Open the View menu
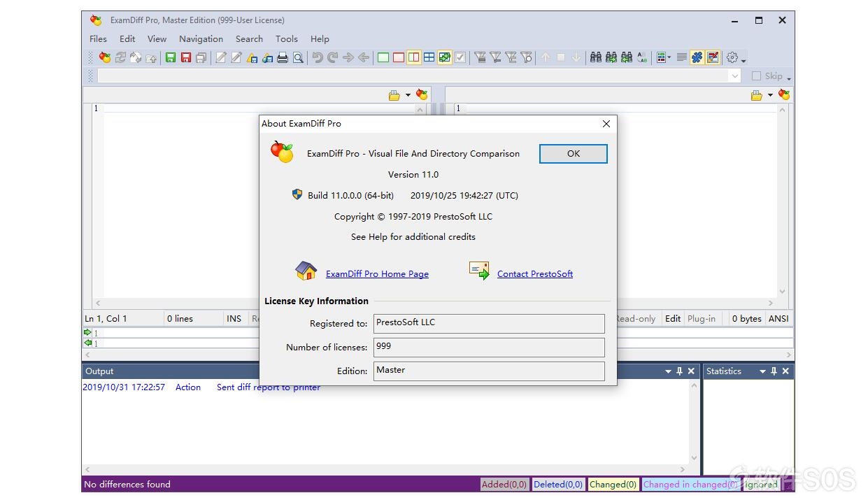The height and width of the screenshot is (500, 868). point(157,39)
